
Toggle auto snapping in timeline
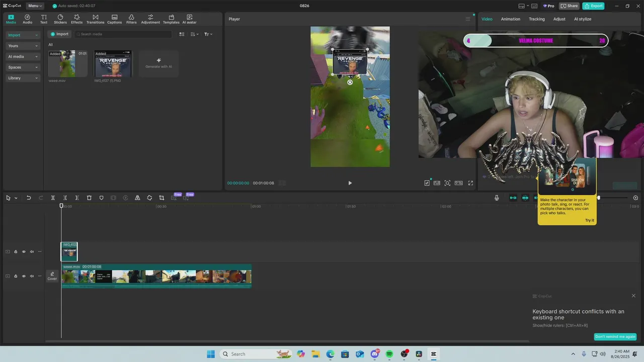point(525,198)
